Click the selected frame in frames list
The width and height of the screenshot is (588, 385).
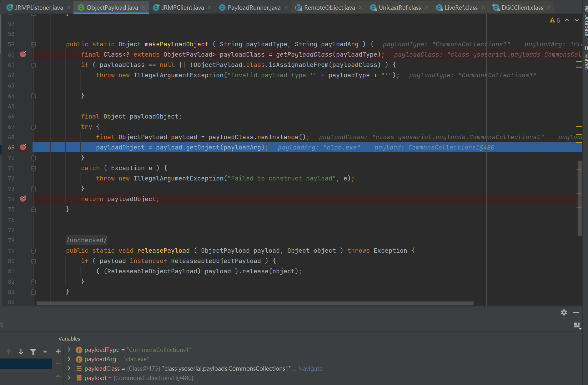26,364
